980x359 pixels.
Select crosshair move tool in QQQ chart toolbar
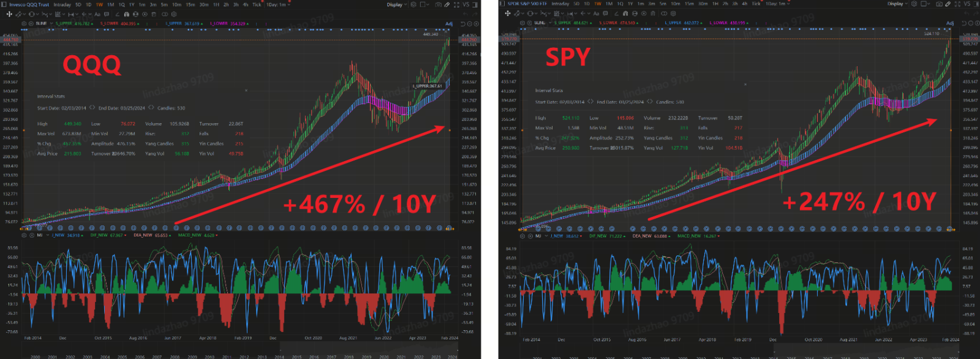[9, 14]
